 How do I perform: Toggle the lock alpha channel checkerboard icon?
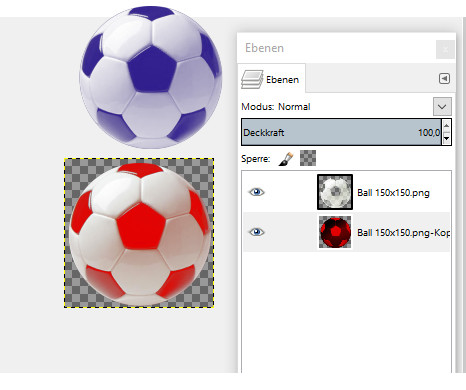tap(308, 158)
